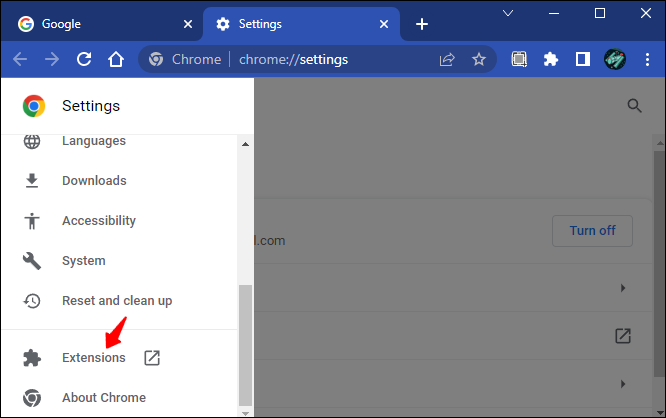Bookmark this page with the star icon
This screenshot has width=666, height=418.
479,59
